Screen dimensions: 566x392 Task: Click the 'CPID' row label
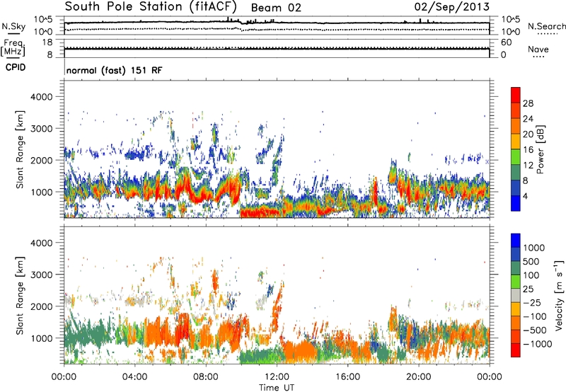coord(16,67)
